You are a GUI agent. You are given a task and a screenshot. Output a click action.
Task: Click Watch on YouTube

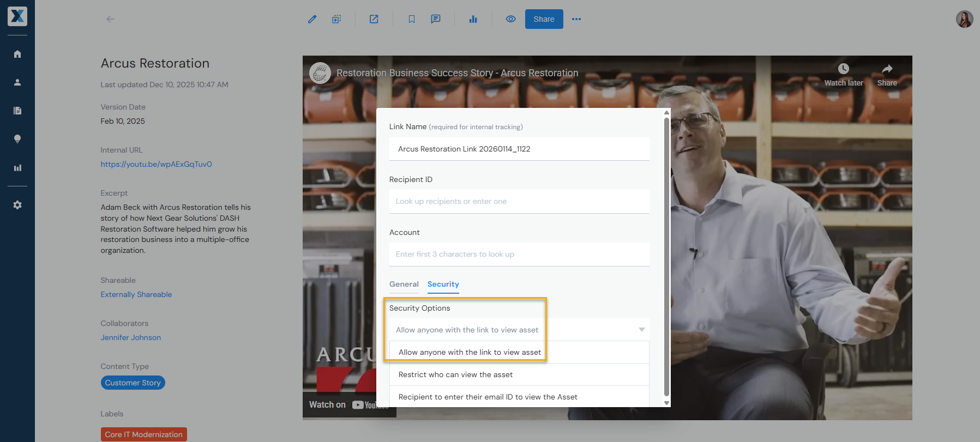click(x=348, y=404)
